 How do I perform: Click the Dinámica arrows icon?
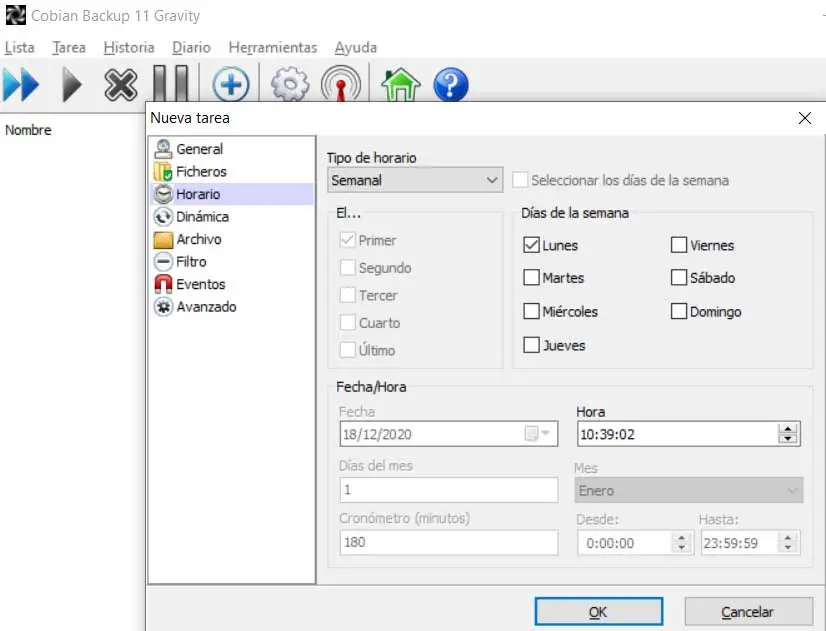163,216
